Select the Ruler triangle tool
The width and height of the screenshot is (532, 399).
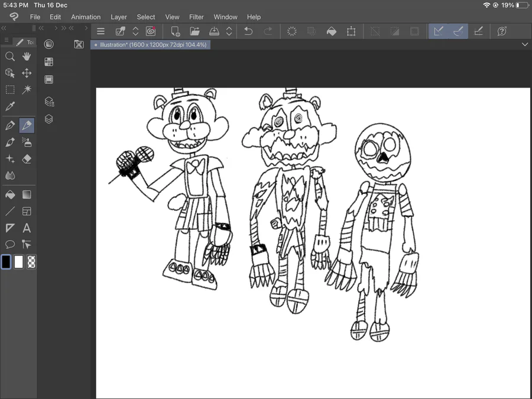(10, 228)
